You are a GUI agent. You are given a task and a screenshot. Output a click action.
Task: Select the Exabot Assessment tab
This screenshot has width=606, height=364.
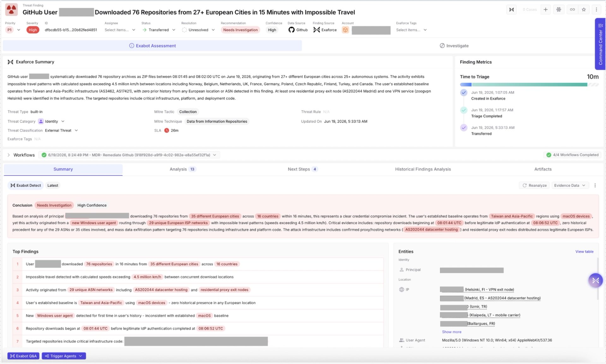[x=152, y=46]
